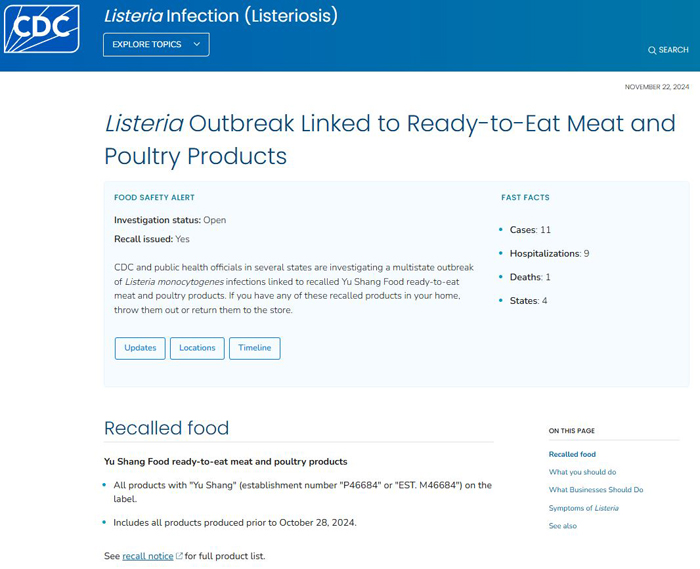Go to Symptoms of Listeria section

coord(584,508)
